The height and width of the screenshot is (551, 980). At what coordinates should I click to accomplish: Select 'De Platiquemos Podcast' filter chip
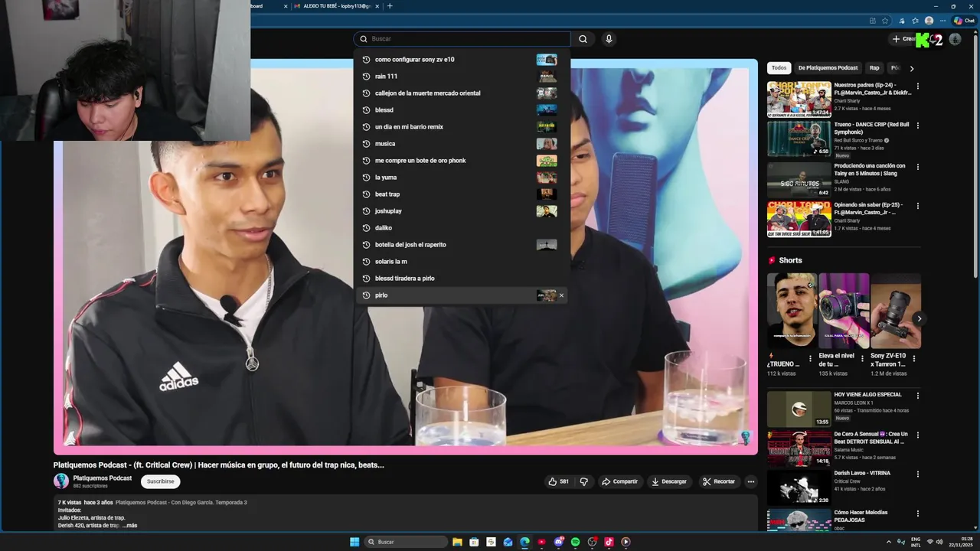click(x=828, y=68)
